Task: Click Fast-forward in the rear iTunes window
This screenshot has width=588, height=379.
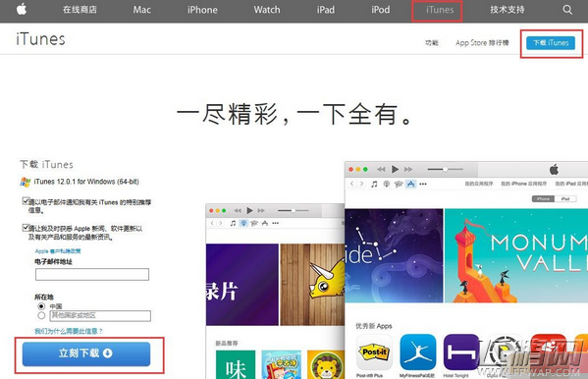Action: click(261, 210)
